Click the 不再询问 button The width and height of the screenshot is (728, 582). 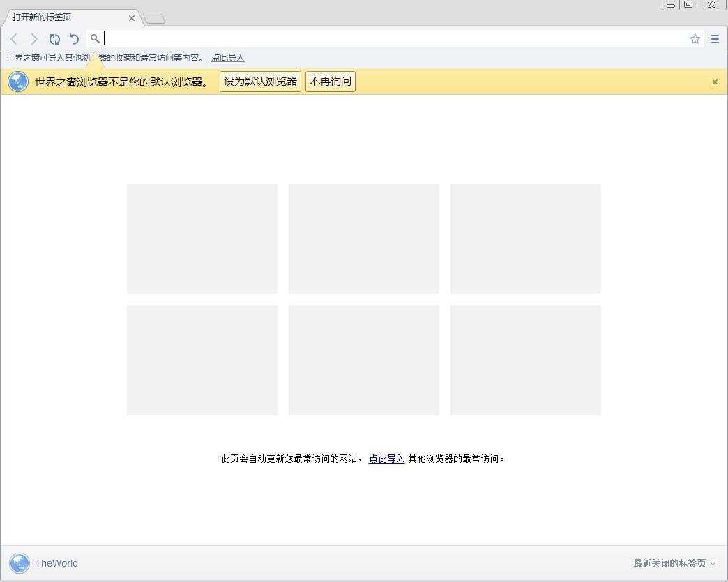tap(331, 82)
